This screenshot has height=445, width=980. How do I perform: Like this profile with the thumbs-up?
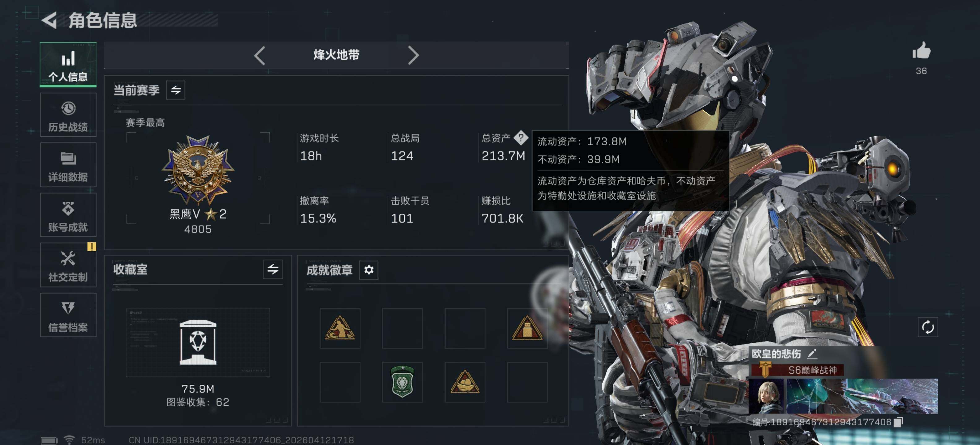coord(921,51)
